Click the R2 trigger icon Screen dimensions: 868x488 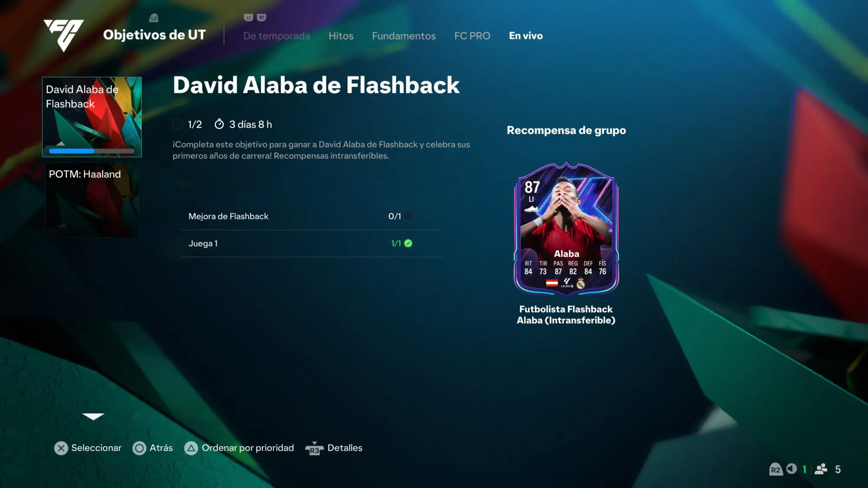(x=776, y=469)
